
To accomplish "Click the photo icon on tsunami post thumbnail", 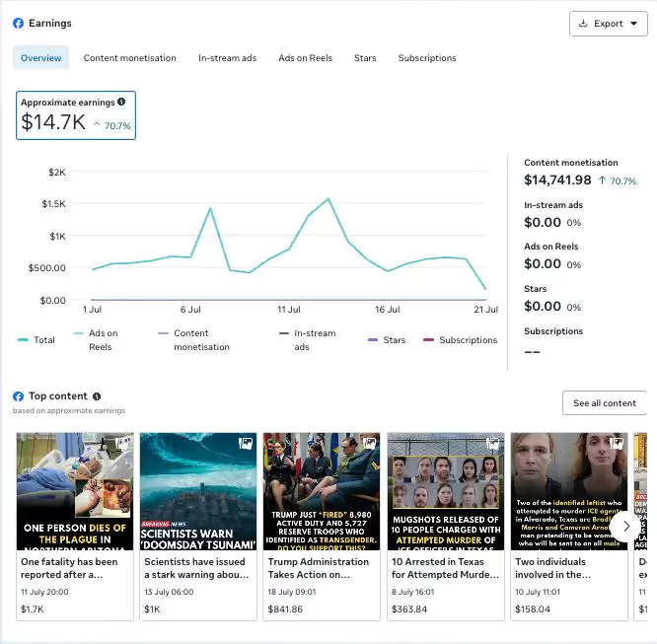I will point(247,444).
